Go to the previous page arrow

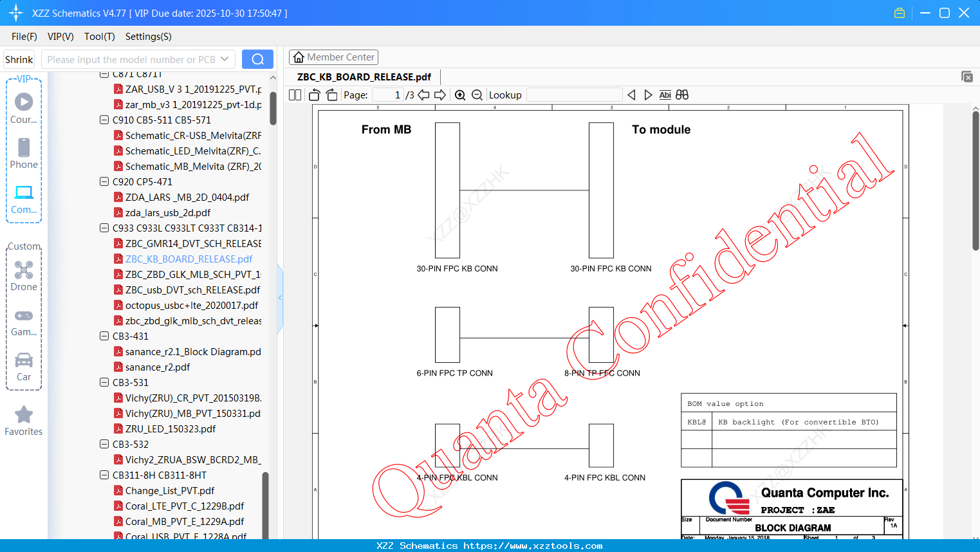pos(423,95)
